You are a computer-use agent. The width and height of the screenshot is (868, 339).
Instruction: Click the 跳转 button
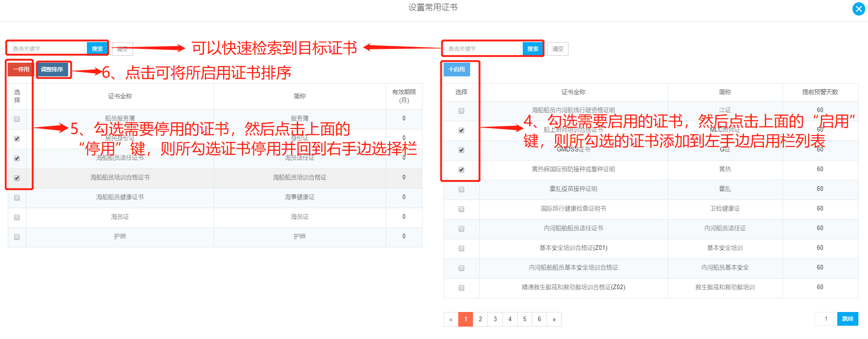pos(847,319)
